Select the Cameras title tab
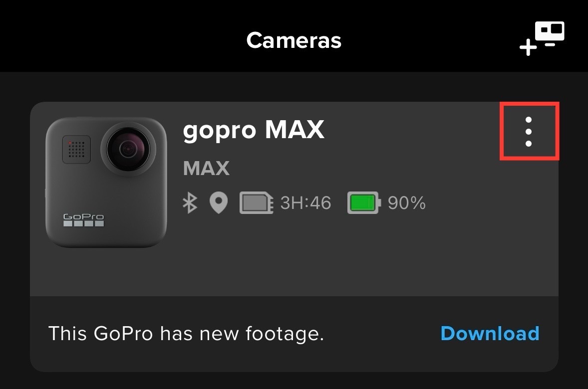This screenshot has height=389, width=588. tap(294, 40)
